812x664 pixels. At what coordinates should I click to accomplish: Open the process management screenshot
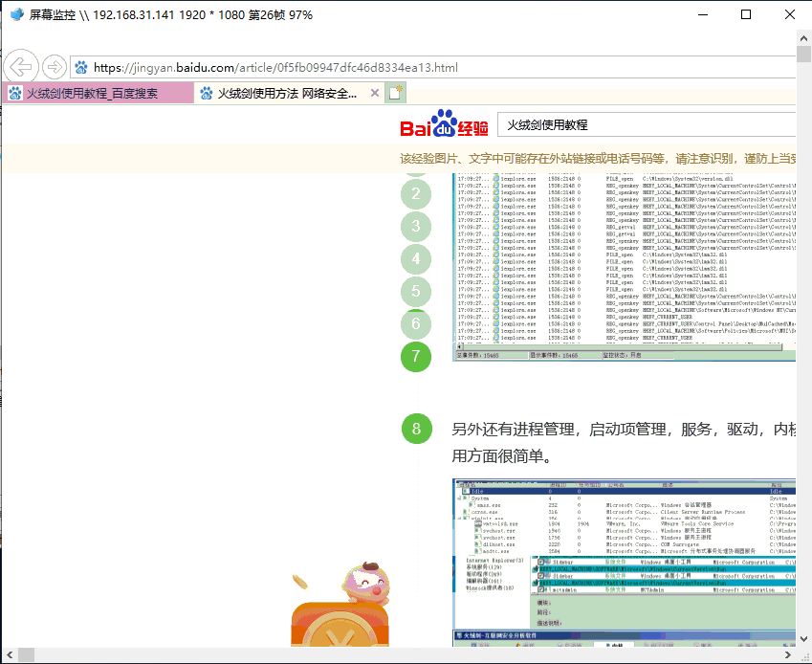(624, 563)
